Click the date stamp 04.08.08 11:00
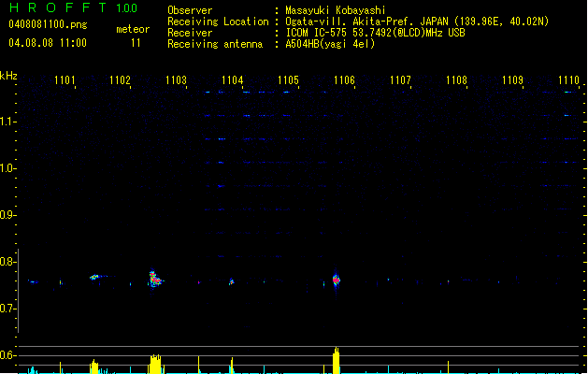Screen dimensions: 588x374 click(x=48, y=43)
